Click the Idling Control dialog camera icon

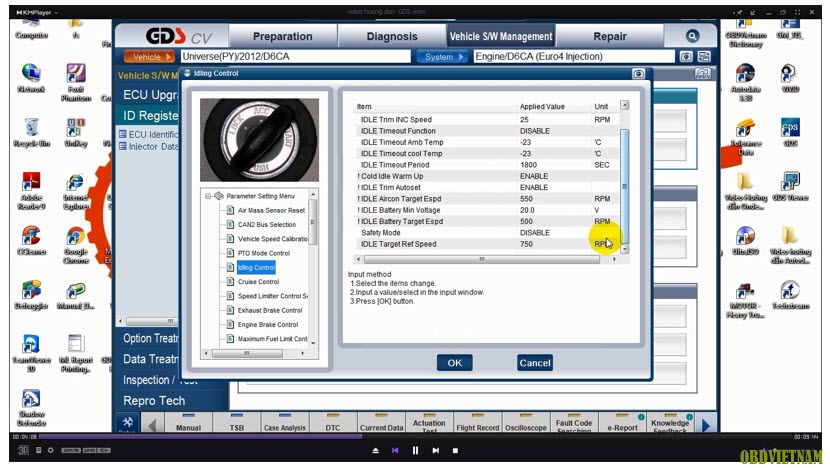click(x=638, y=74)
